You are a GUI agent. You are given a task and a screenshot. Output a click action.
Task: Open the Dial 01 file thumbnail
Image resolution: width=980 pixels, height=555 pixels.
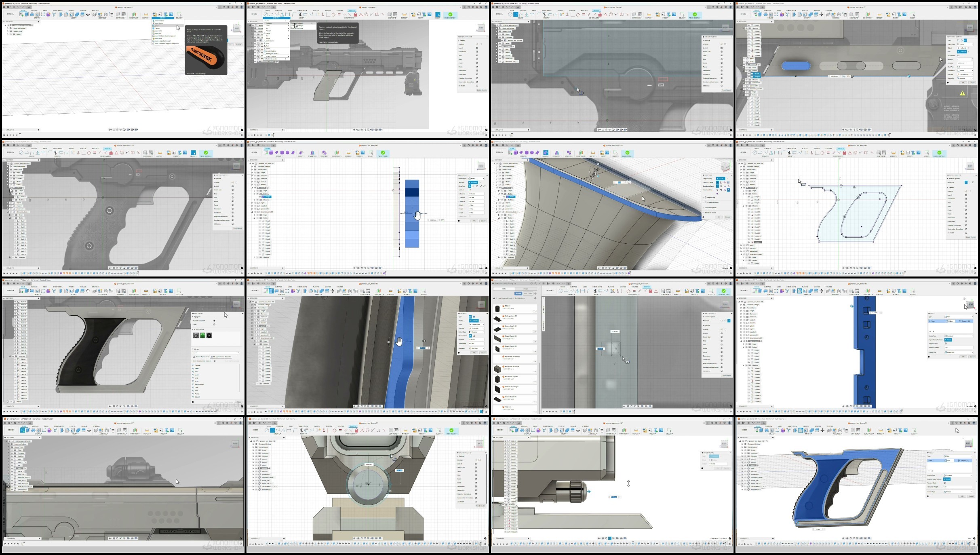point(497,309)
